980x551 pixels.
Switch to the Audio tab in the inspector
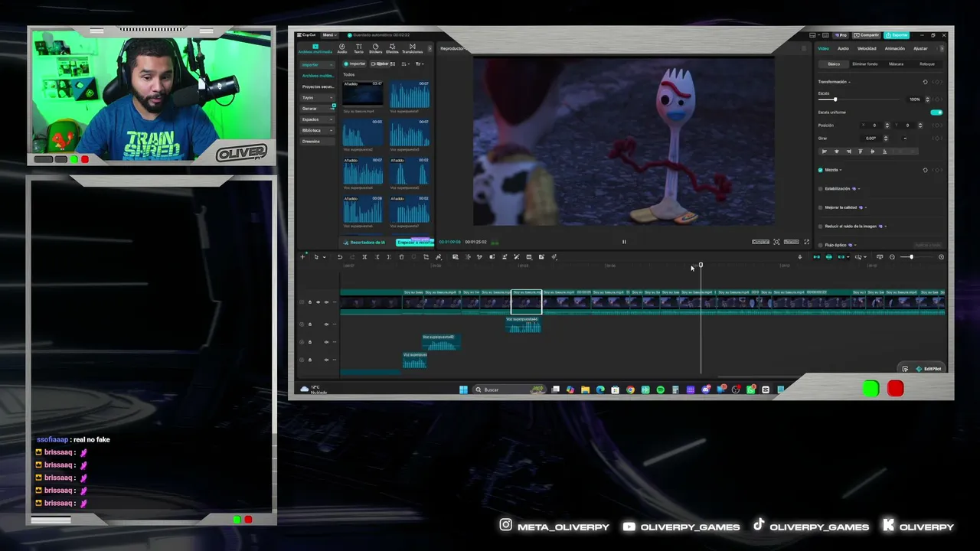pos(843,48)
